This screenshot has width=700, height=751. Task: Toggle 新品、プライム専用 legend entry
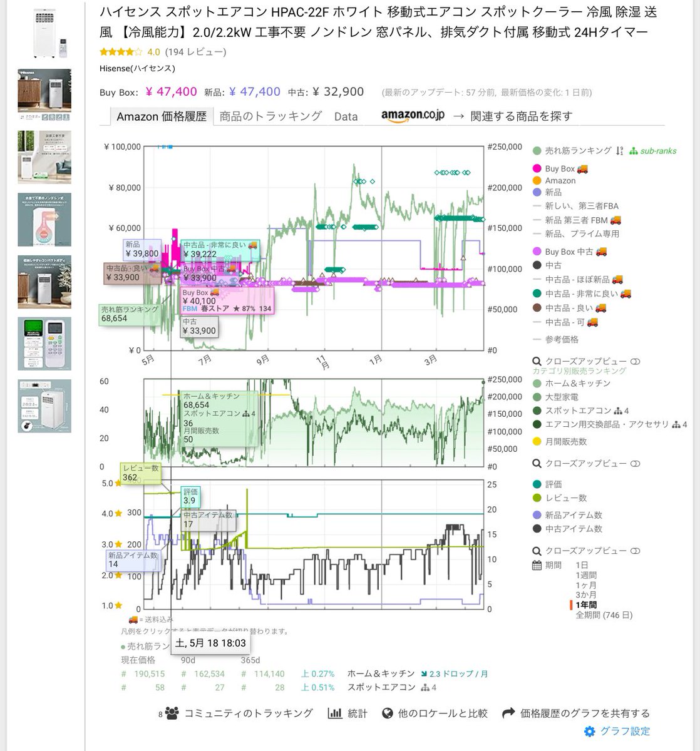(576, 233)
